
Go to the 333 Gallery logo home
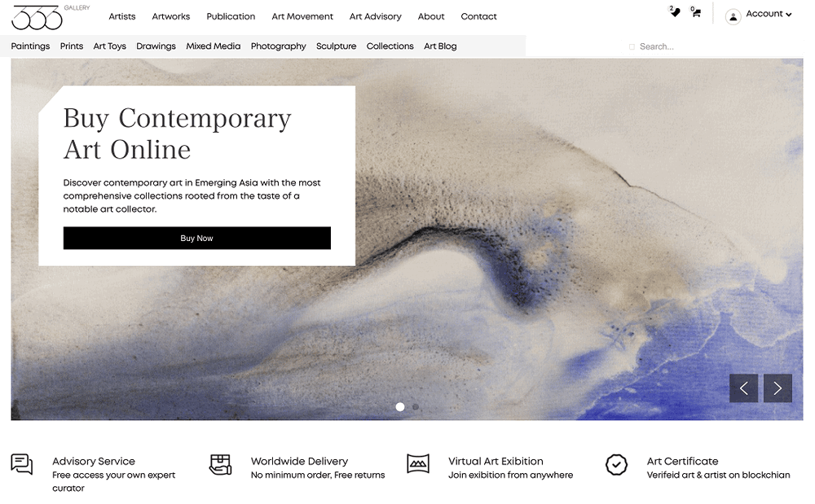click(50, 18)
